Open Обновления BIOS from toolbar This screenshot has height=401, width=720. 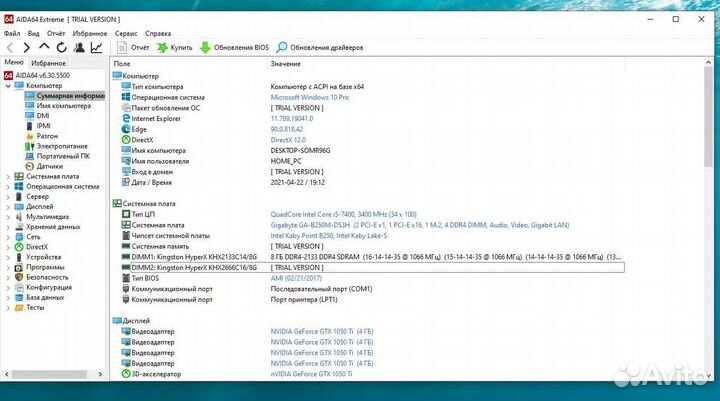pyautogui.click(x=235, y=47)
